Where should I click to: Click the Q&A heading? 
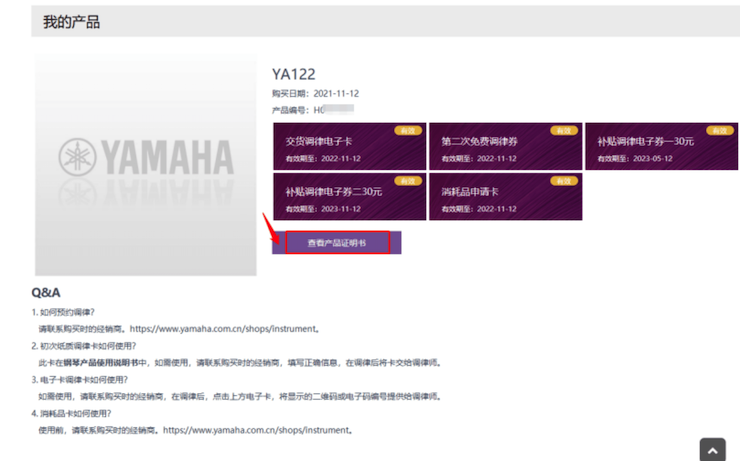pos(46,293)
